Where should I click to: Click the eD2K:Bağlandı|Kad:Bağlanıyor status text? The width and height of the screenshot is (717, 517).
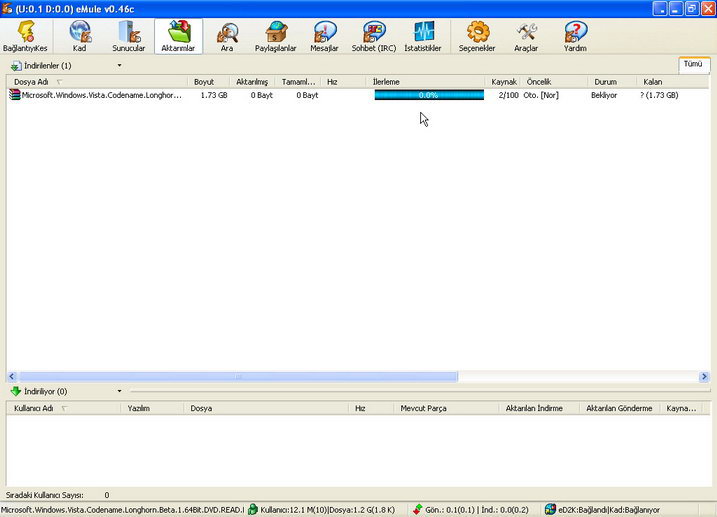point(609,509)
